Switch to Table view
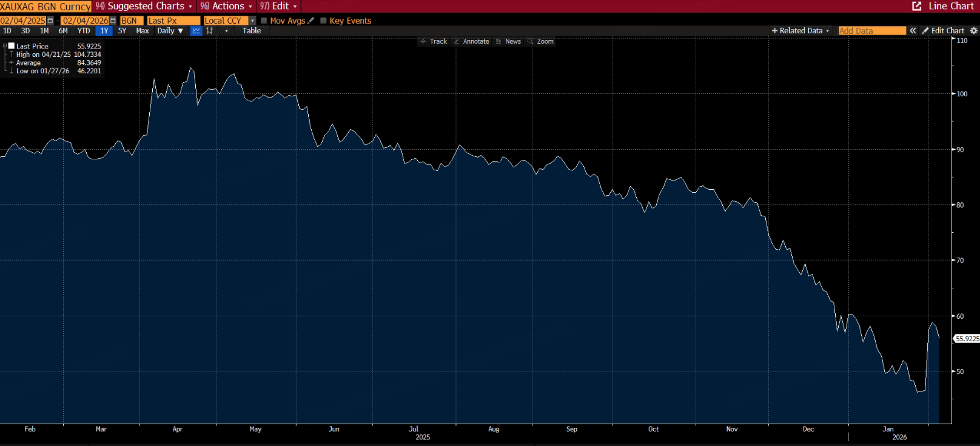Screen dimensions: 980x446 (252, 31)
